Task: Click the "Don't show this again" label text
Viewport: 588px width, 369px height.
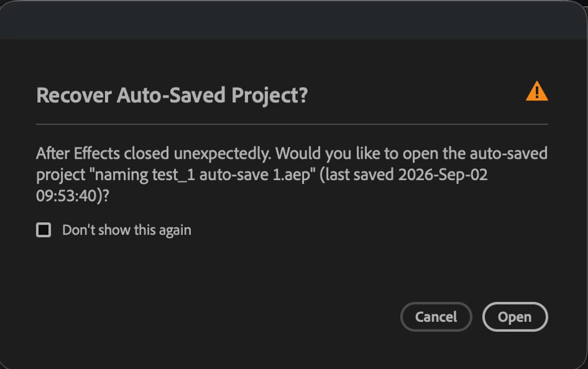Action: coord(127,230)
